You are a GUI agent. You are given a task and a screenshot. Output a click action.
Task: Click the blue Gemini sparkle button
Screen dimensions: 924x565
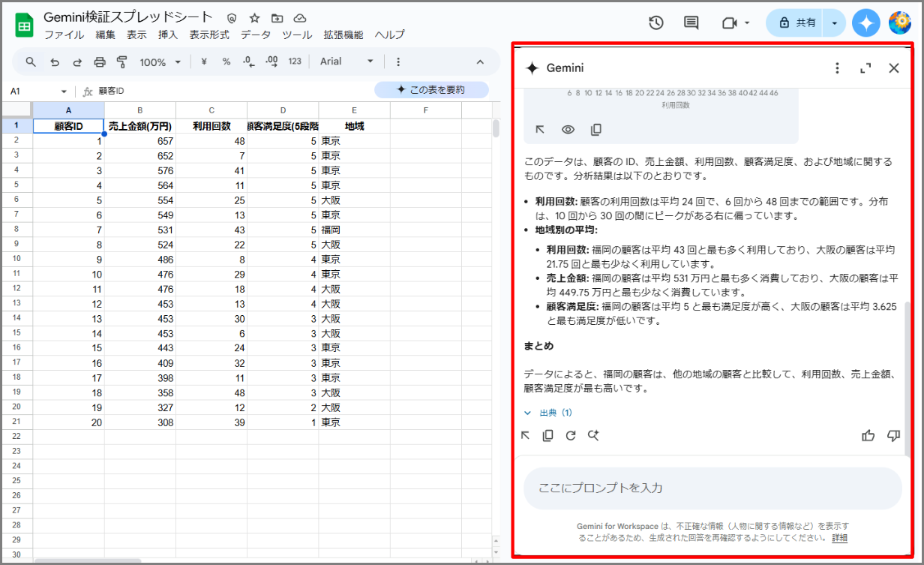pyautogui.click(x=866, y=23)
